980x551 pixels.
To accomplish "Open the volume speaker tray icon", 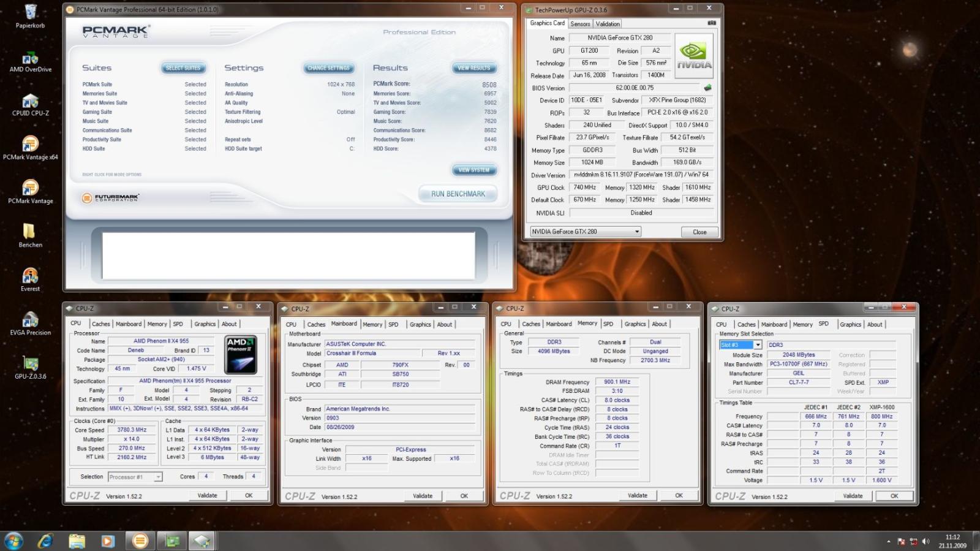I will [925, 542].
